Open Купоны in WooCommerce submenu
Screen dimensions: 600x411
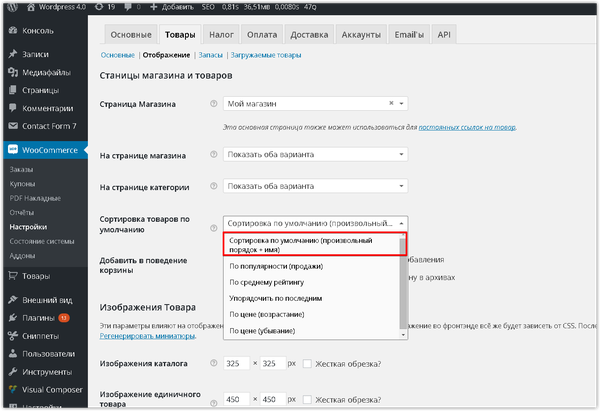click(22, 184)
